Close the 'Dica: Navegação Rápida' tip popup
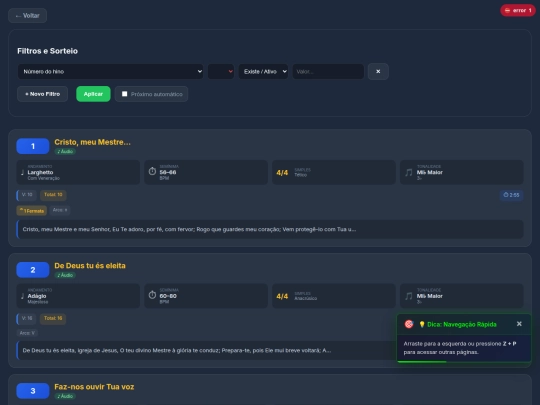 click(x=519, y=324)
